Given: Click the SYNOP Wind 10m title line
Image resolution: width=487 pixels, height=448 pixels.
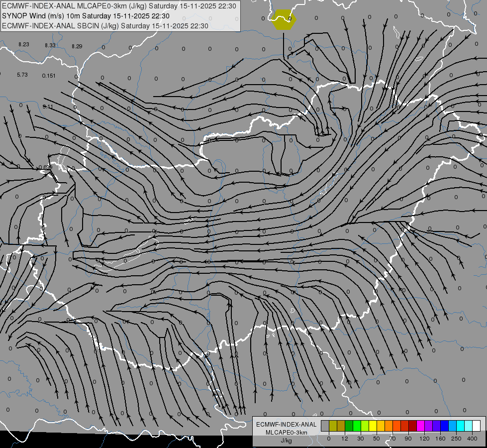Looking at the screenshot, I should 86,16.
